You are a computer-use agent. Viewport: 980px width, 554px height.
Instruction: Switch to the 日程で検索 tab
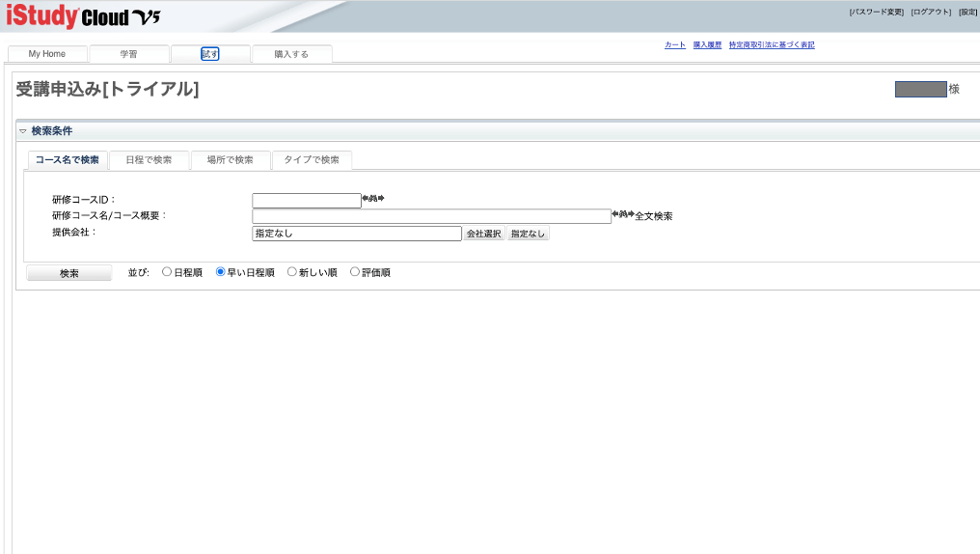point(149,160)
